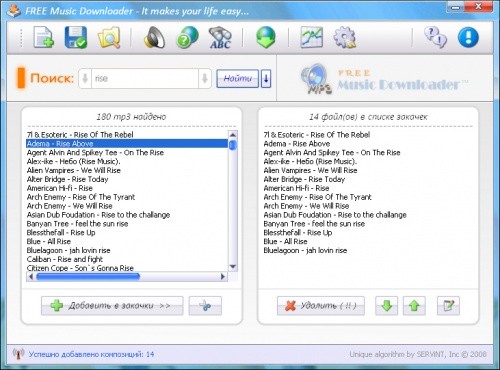Open the gear settings icon

[345, 37]
